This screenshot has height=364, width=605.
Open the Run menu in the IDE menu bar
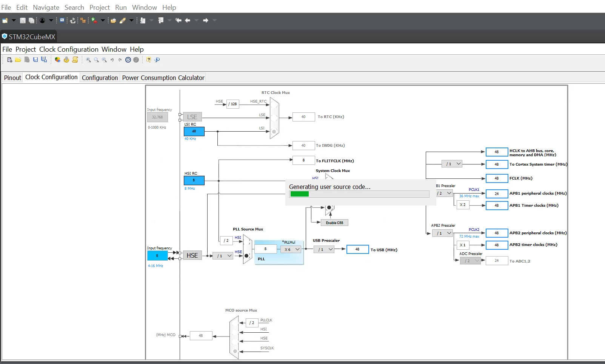pyautogui.click(x=121, y=8)
